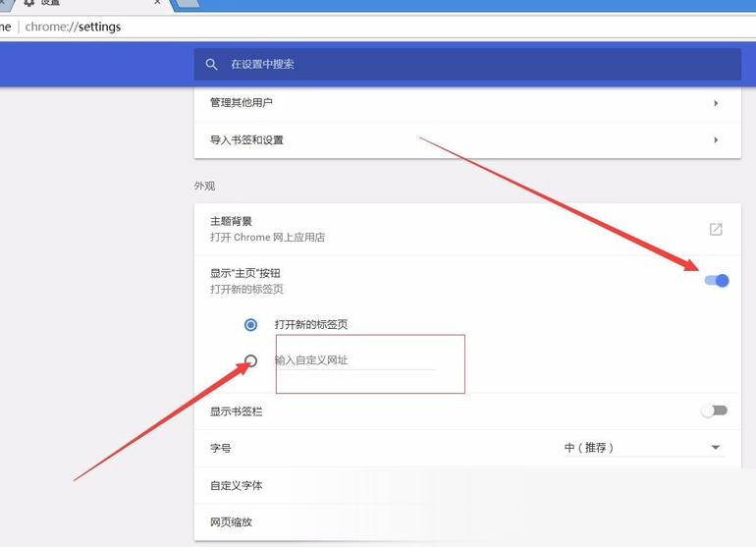Click the 显示"主页"按钮 label
Image resolution: width=756 pixels, height=547 pixels.
pyautogui.click(x=244, y=273)
